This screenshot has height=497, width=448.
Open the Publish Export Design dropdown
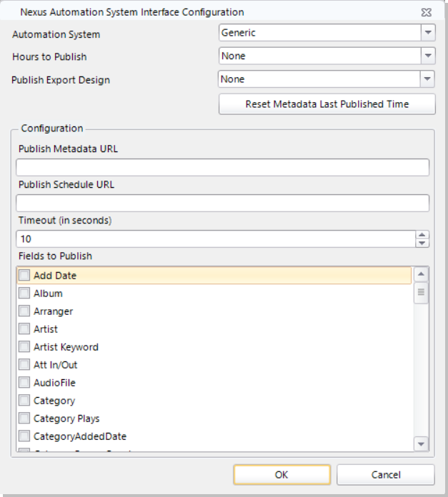(x=427, y=79)
